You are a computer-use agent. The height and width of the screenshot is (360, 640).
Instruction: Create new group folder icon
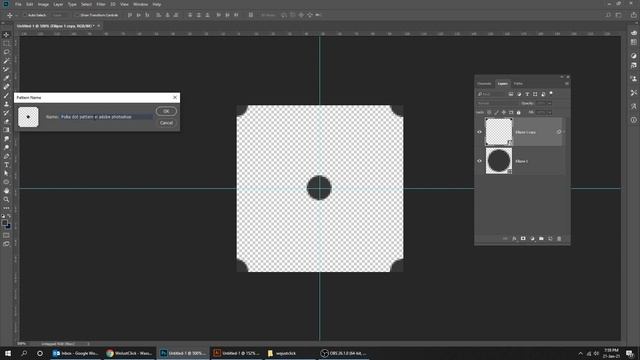click(x=541, y=238)
